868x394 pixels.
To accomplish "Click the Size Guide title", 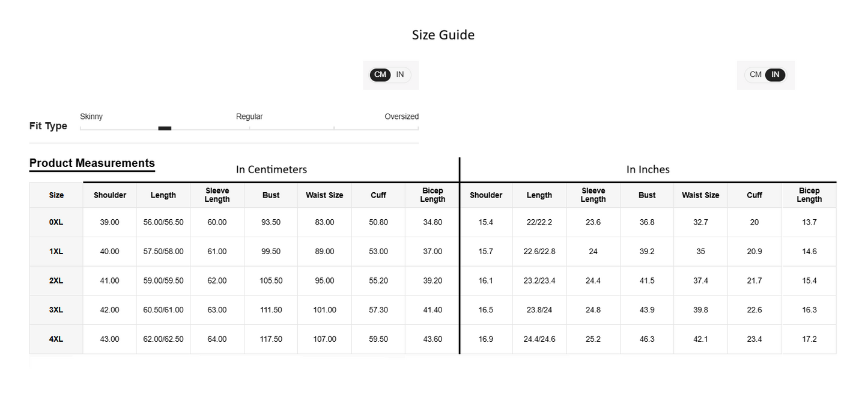I will [443, 35].
